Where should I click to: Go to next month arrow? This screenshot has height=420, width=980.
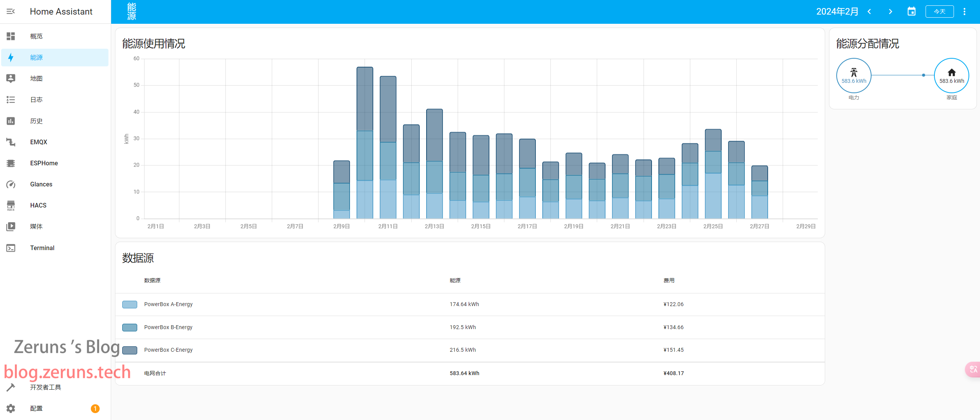coord(890,12)
